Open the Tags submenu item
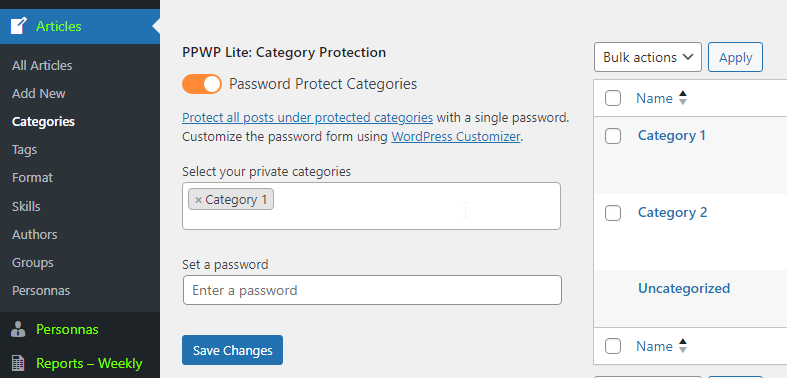The width and height of the screenshot is (787, 378). coord(25,150)
